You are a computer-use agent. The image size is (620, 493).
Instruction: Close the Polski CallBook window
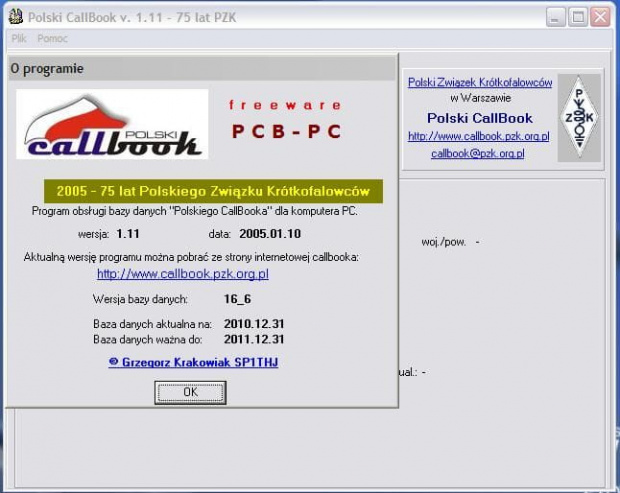pos(600,17)
